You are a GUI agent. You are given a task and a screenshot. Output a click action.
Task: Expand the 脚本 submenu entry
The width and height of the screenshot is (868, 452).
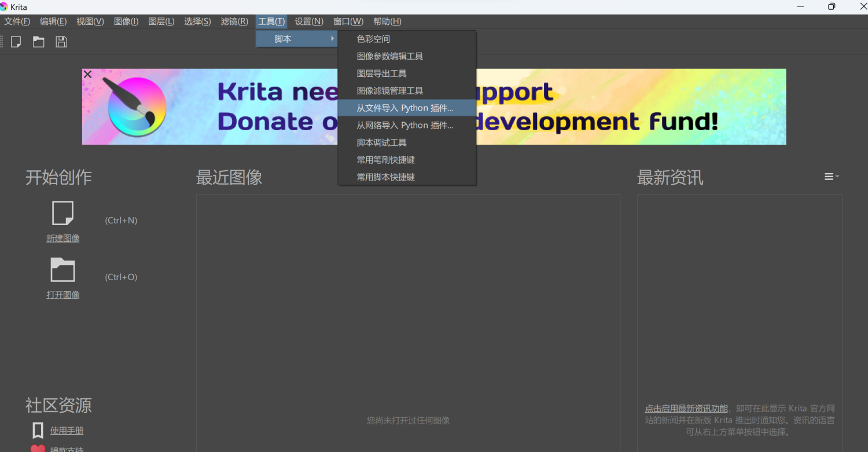click(296, 39)
